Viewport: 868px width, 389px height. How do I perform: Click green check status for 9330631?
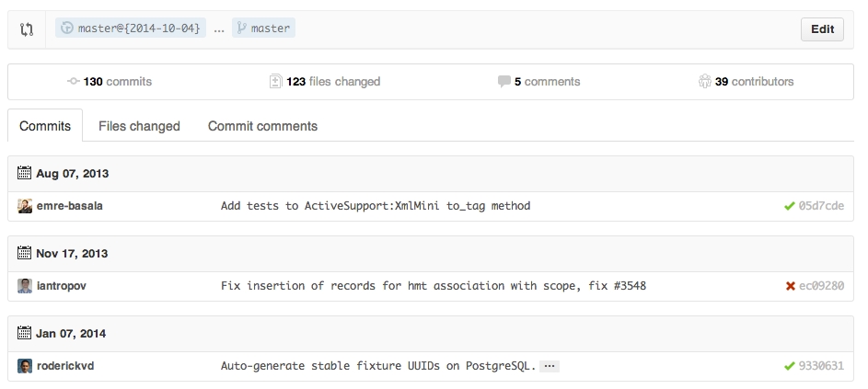(x=789, y=366)
